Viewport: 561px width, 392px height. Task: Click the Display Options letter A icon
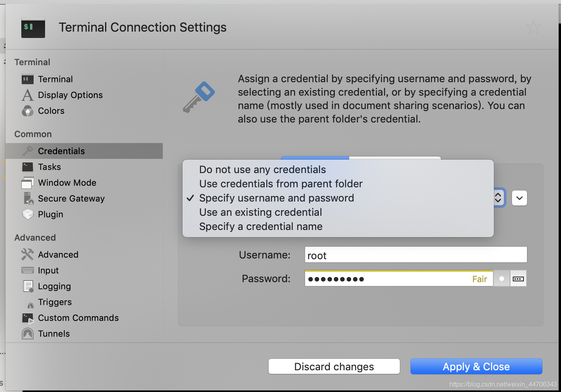coord(28,95)
